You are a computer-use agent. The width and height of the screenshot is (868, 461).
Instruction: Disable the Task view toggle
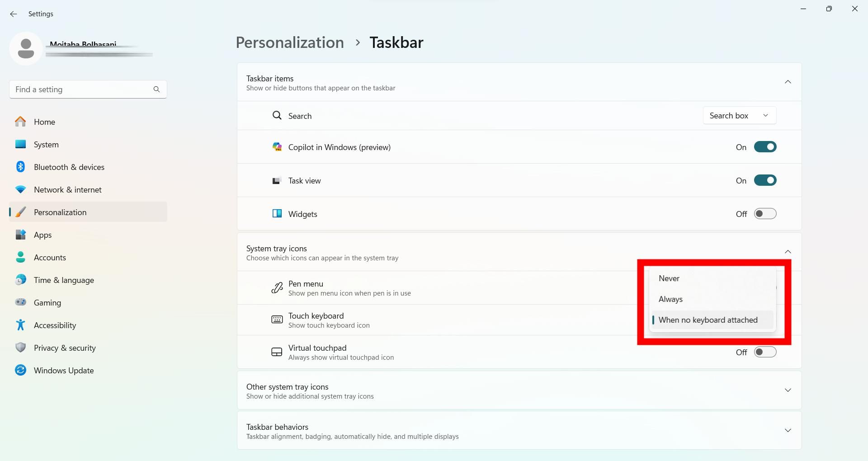(765, 181)
